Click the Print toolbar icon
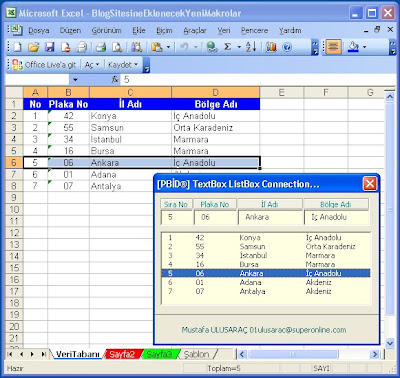Viewport: 400px width, 378px height. click(101, 47)
